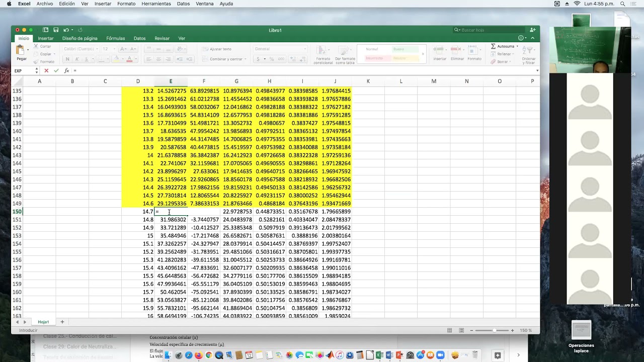Toggle italic K formatting button
The image size is (644, 362).
point(76,59)
